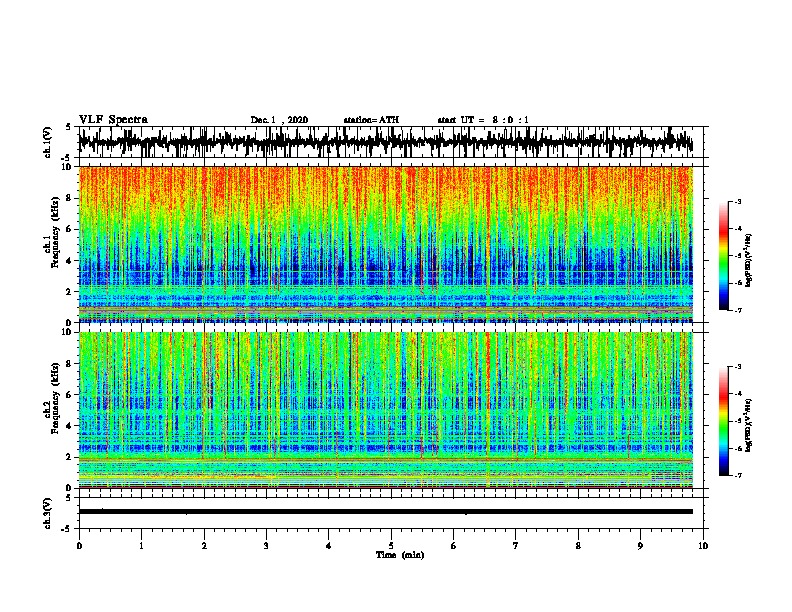792x612 pixels.
Task: Click time axis tick label "1"
Action: tap(141, 546)
